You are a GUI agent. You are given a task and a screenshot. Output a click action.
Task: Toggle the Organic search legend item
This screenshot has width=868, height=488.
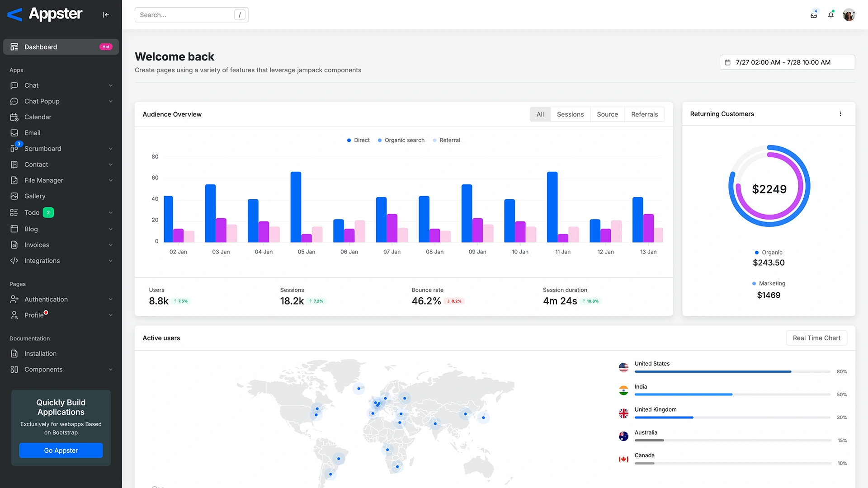click(401, 140)
